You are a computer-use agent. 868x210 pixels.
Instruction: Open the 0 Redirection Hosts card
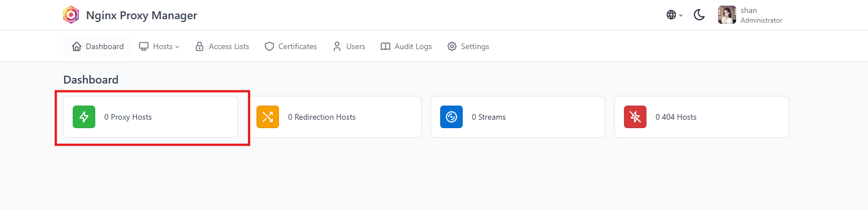coord(334,117)
